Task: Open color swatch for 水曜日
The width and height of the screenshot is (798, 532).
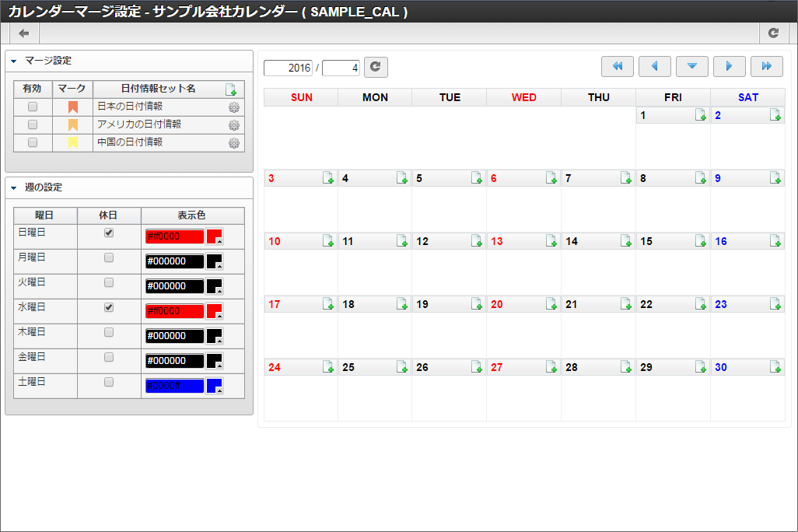Action: 215,311
